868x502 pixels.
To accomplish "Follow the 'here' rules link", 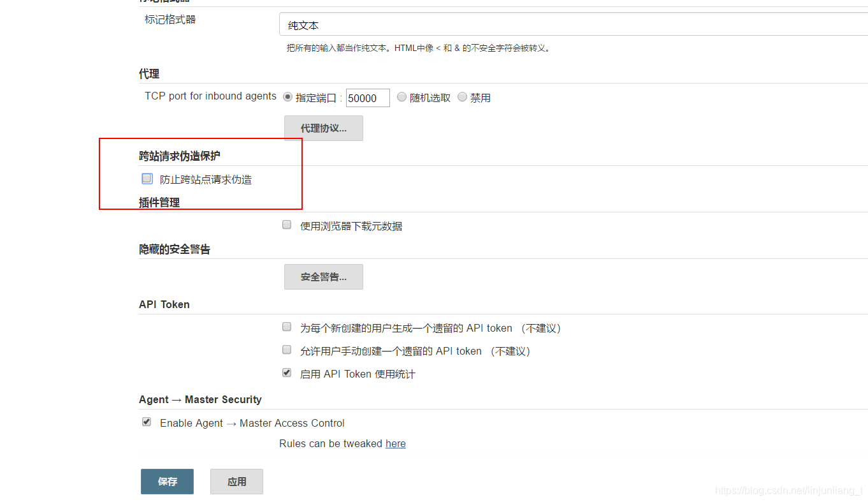I will pyautogui.click(x=396, y=443).
